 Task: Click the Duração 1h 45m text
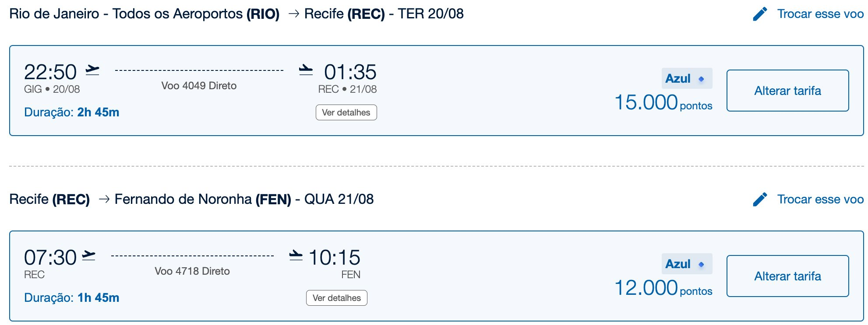pyautogui.click(x=72, y=298)
